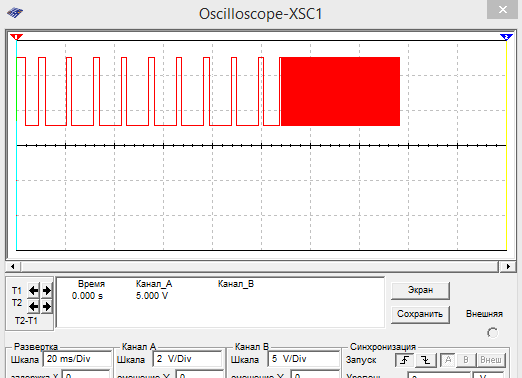Image resolution: width=522 pixels, height=378 pixels.
Task: Click the Канал B Y offset field
Action: (315, 375)
